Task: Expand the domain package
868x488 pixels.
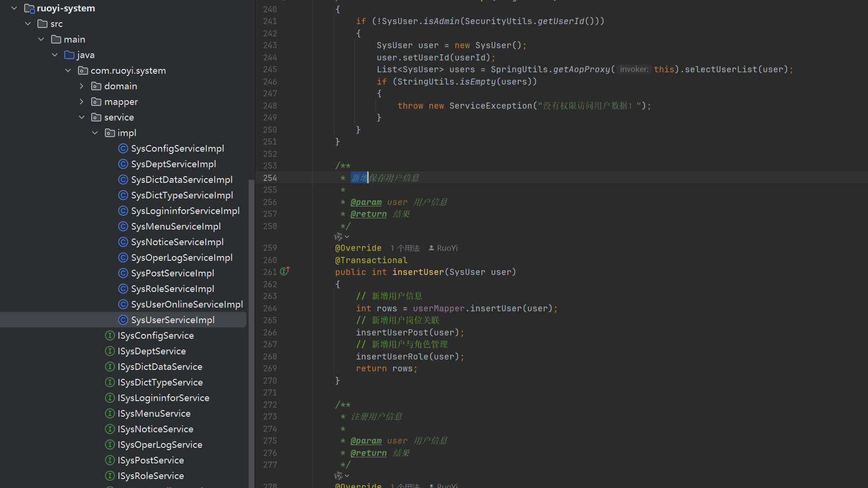Action: (82, 86)
